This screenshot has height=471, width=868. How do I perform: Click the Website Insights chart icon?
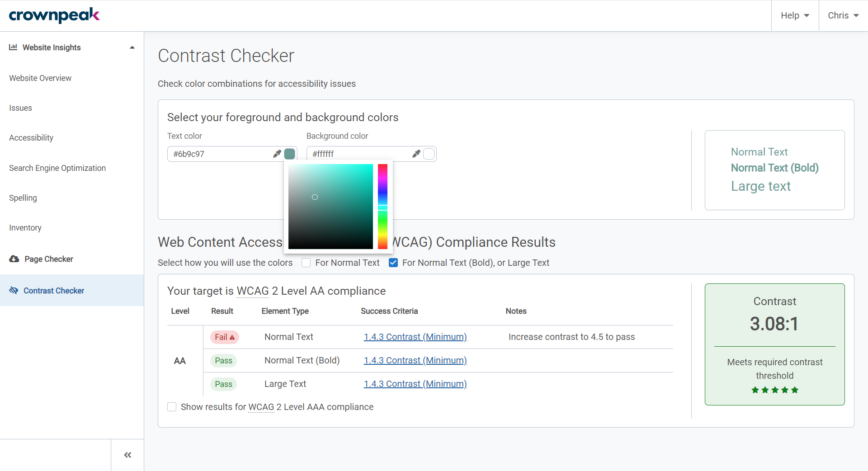(x=13, y=47)
